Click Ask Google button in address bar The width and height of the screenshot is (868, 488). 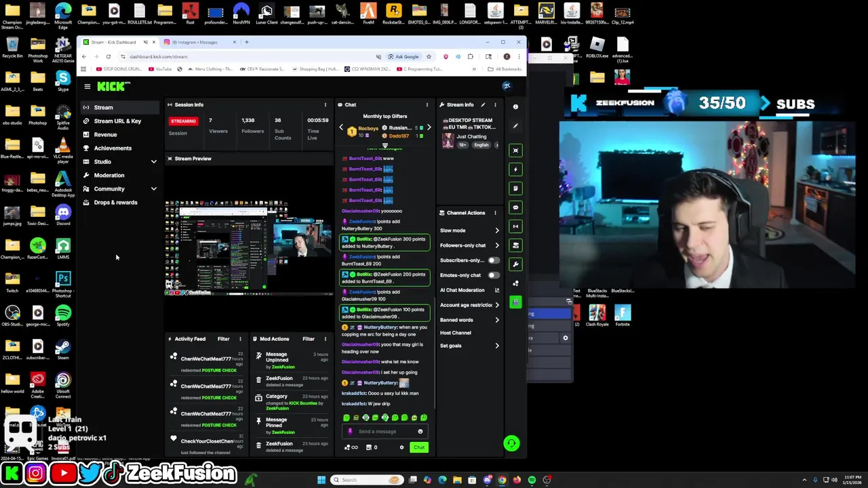pos(403,56)
